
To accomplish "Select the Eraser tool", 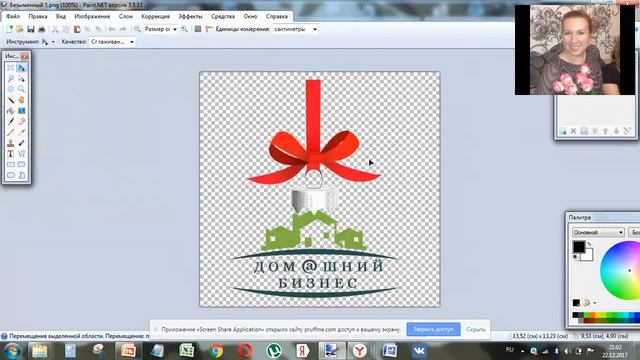I will 21,121.
